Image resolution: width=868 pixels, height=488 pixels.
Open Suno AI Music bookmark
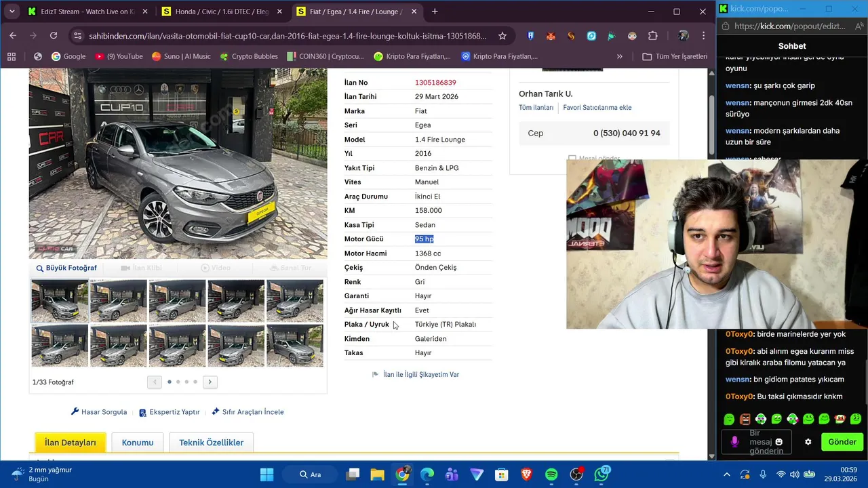pyautogui.click(x=181, y=56)
